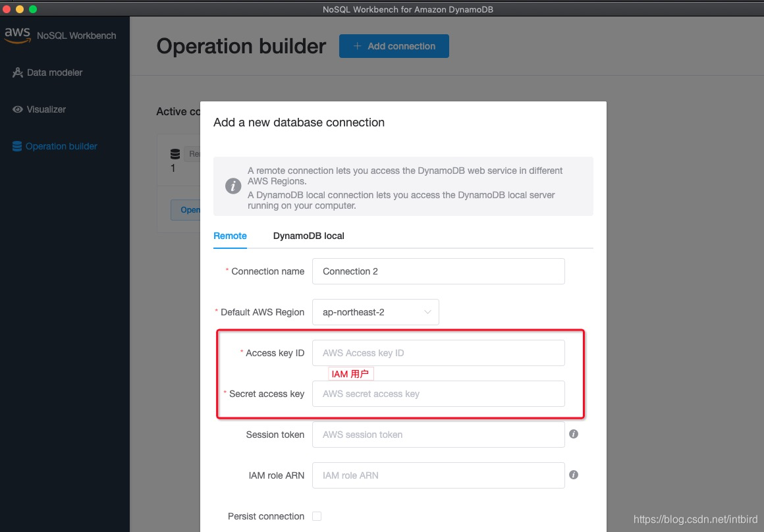Click the AWS logo in sidebar

click(x=18, y=35)
